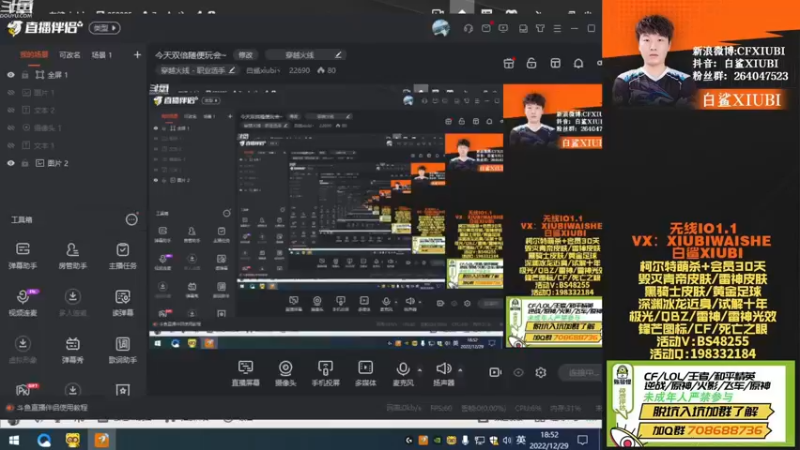Open the 类型 dropdown beside logo
This screenshot has height=450, width=800.
click(x=105, y=28)
